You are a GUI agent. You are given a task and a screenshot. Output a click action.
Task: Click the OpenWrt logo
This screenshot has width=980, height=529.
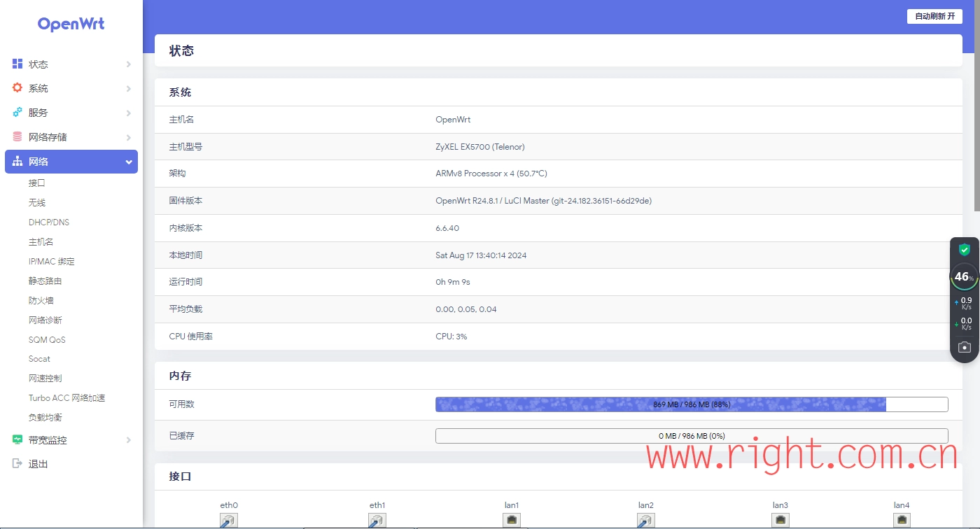tap(71, 24)
